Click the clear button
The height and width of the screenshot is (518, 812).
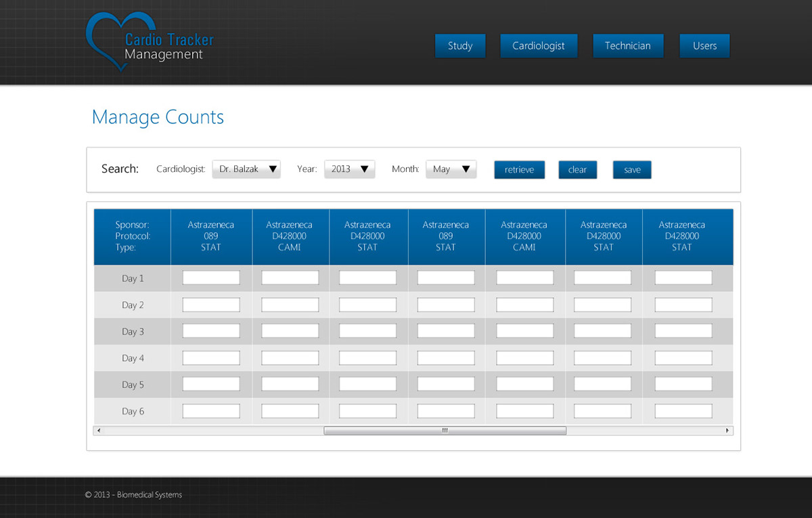coord(577,169)
